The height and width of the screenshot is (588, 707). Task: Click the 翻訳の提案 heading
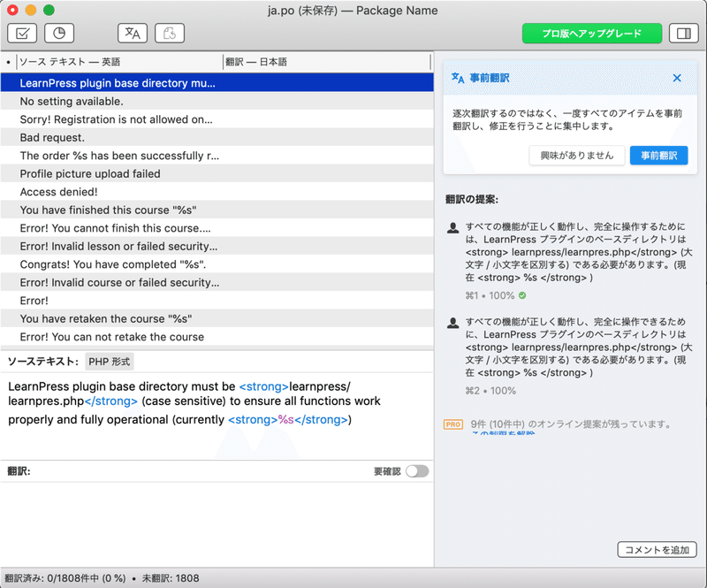tap(472, 200)
